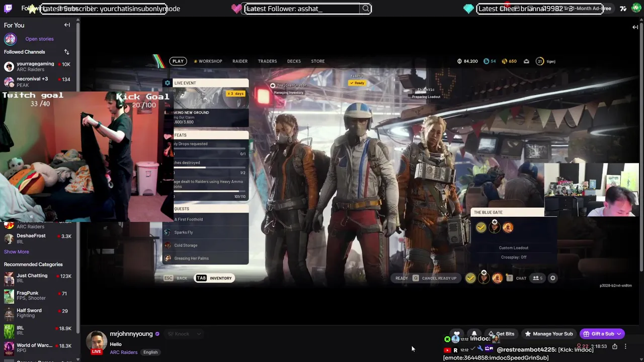Open TAB Inventory button
This screenshot has width=644, height=362.
[x=214, y=278]
